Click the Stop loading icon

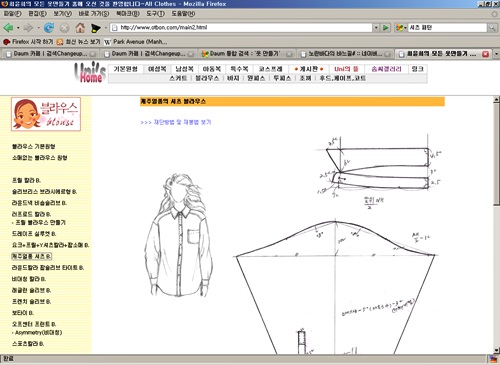[x=64, y=28]
